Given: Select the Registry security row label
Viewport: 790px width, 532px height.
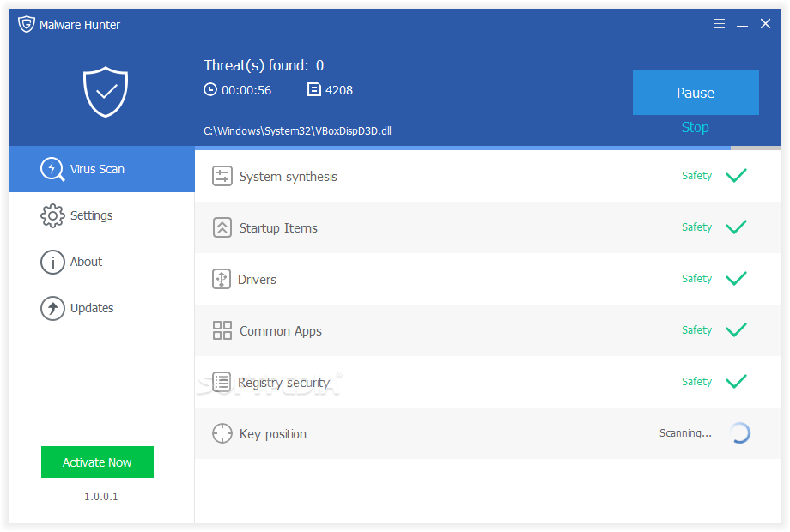Looking at the screenshot, I should [x=283, y=383].
